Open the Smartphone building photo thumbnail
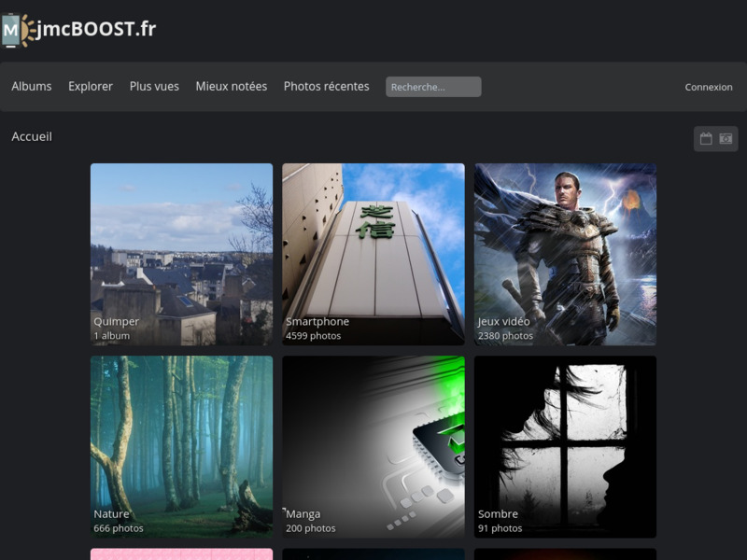This screenshot has width=747, height=560. (x=373, y=243)
